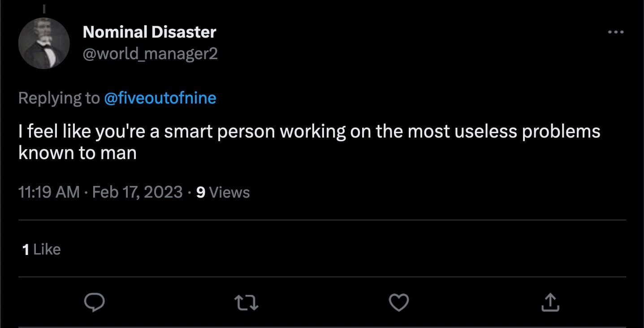Screen dimensions: 644x328
Task: Click the bold 9 views count
Action: pos(201,192)
